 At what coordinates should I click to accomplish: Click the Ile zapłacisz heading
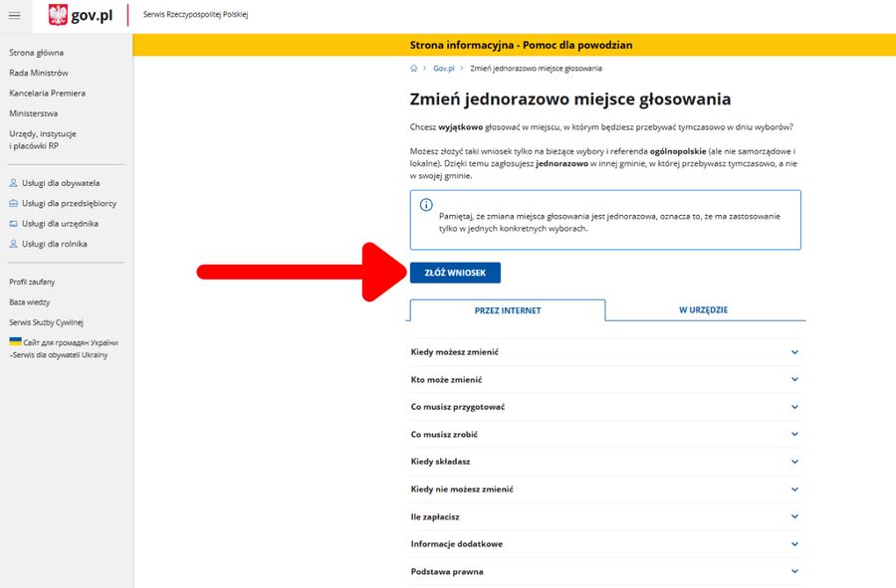coord(435,516)
